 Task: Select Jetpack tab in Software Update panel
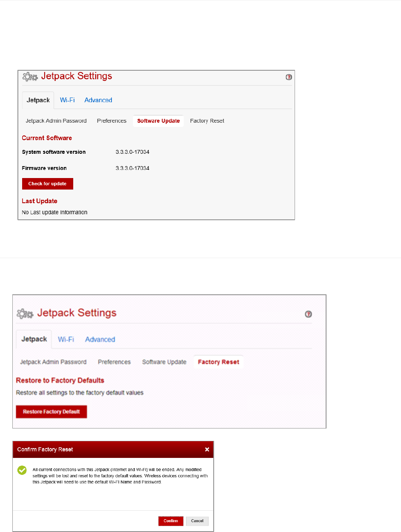pyautogui.click(x=38, y=100)
